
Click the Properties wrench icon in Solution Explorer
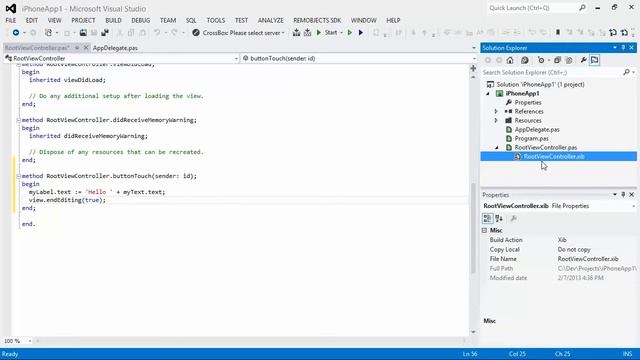click(x=583, y=60)
